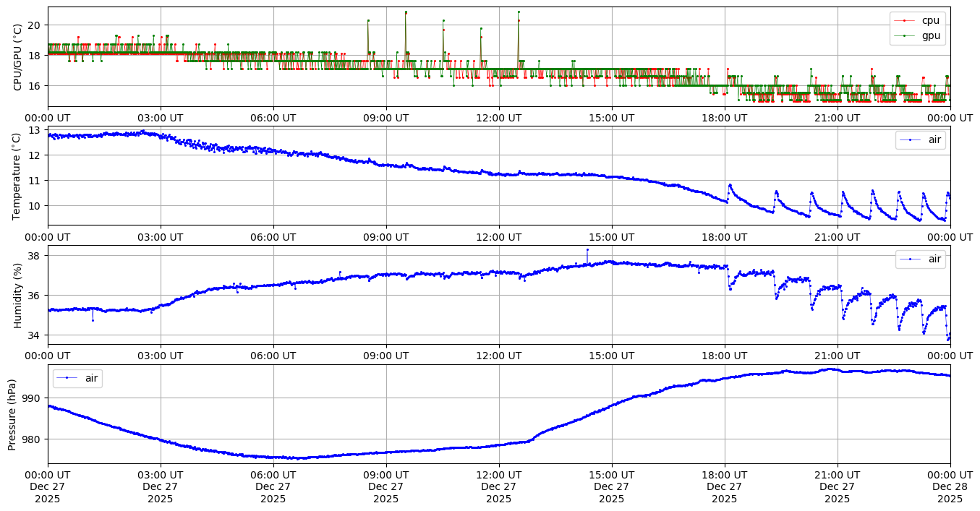Click the 03:00 UT tick under the Humidity plot
Image resolution: width=980 pixels, height=511 pixels.
coord(161,356)
